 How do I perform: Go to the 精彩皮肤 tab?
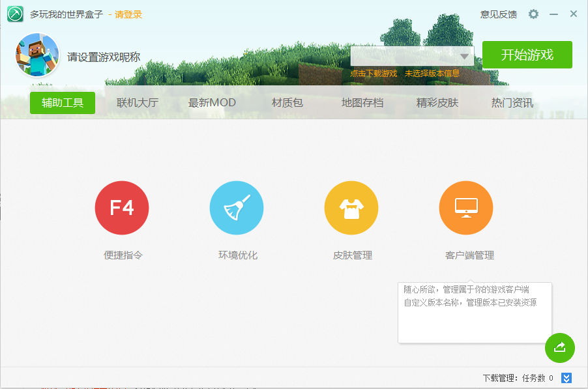437,103
